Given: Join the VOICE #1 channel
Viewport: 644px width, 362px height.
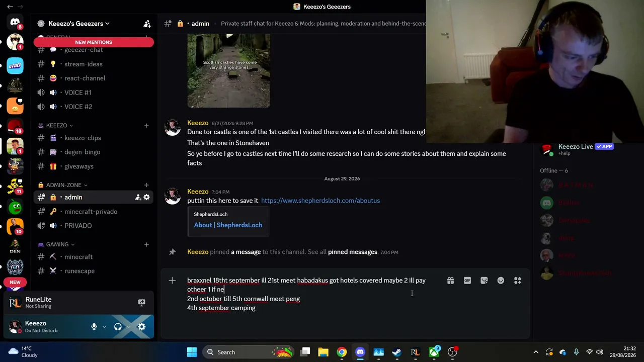Looking at the screenshot, I should tap(94, 93).
